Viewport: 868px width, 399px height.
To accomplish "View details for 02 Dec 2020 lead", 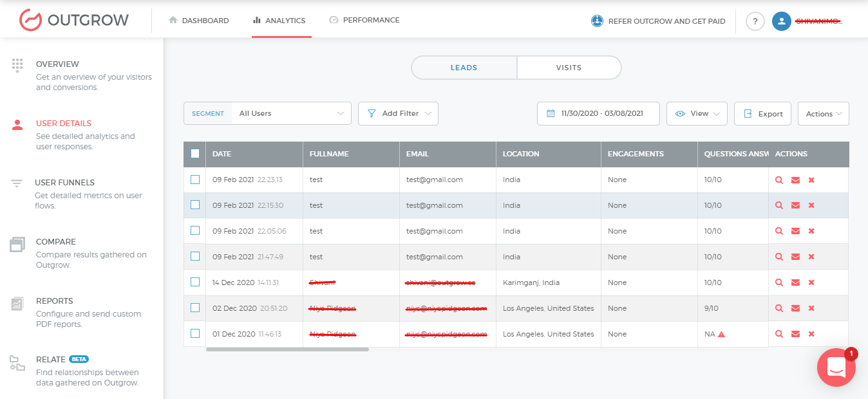I will tap(779, 308).
